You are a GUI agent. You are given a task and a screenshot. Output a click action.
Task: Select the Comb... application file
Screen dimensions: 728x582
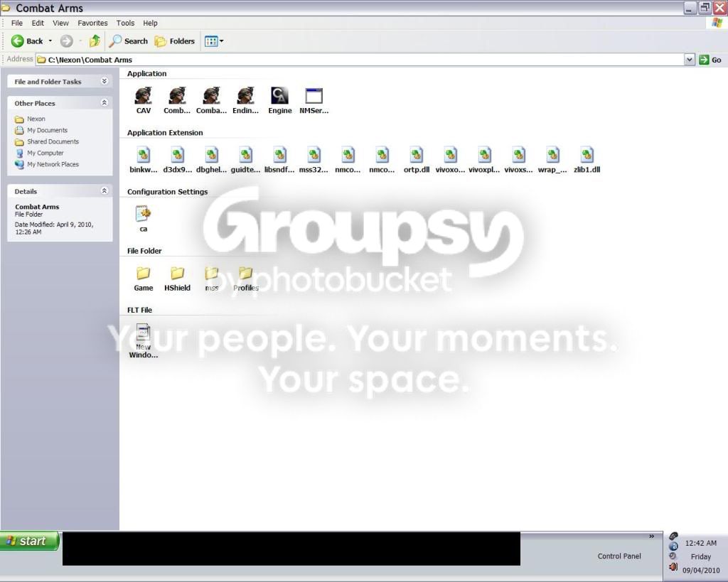(x=177, y=99)
